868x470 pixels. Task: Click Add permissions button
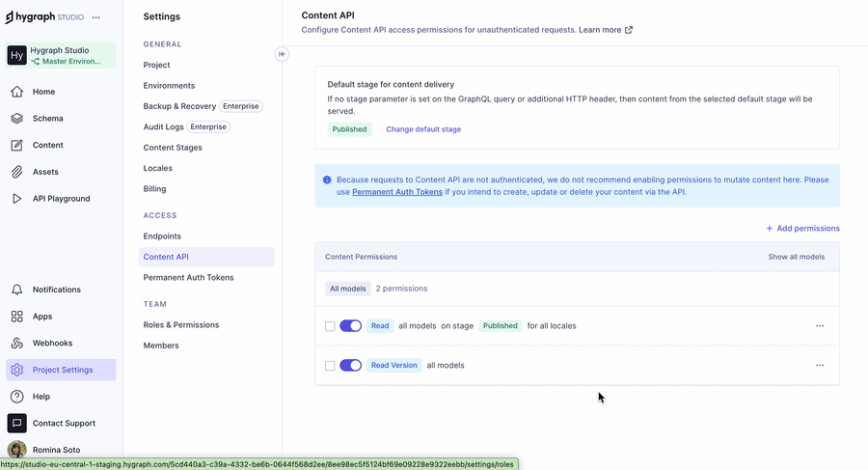(802, 229)
